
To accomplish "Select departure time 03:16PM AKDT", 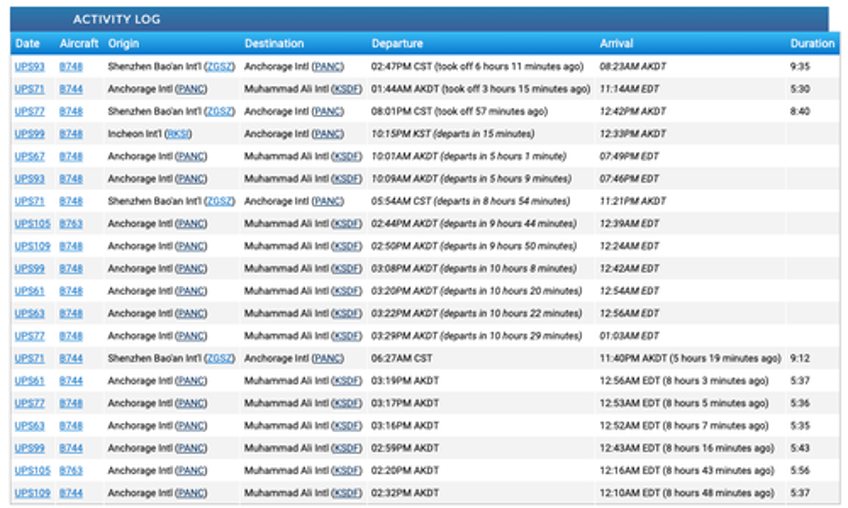I will coord(405,426).
